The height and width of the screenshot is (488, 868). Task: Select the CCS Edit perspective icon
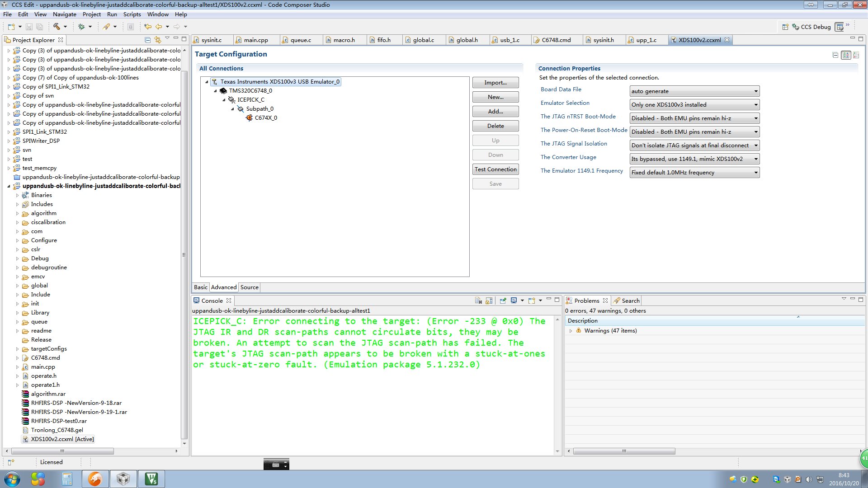point(840,27)
